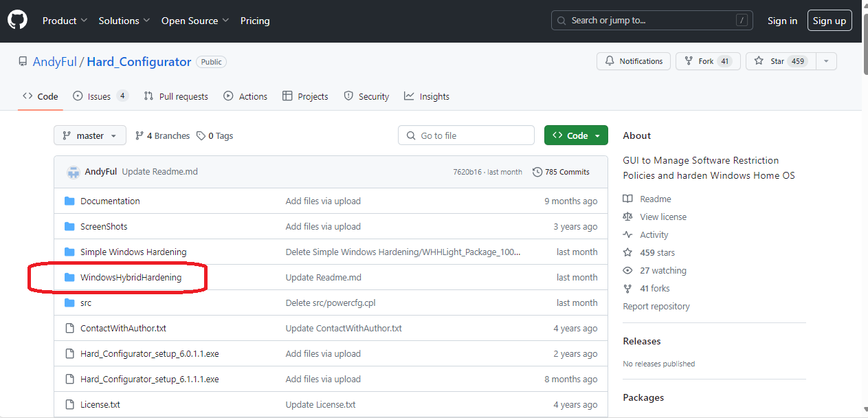The width and height of the screenshot is (868, 418).
Task: Click the License.txt file icon
Action: [69, 405]
